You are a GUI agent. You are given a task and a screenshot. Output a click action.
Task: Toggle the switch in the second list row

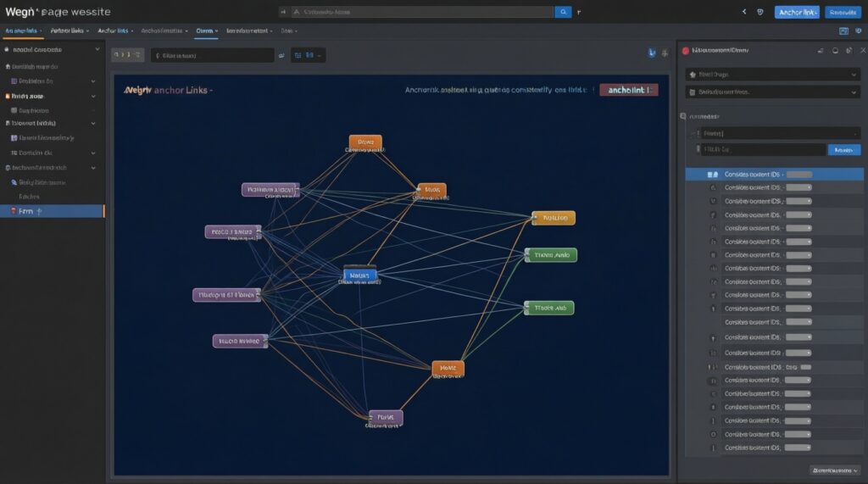(799, 187)
